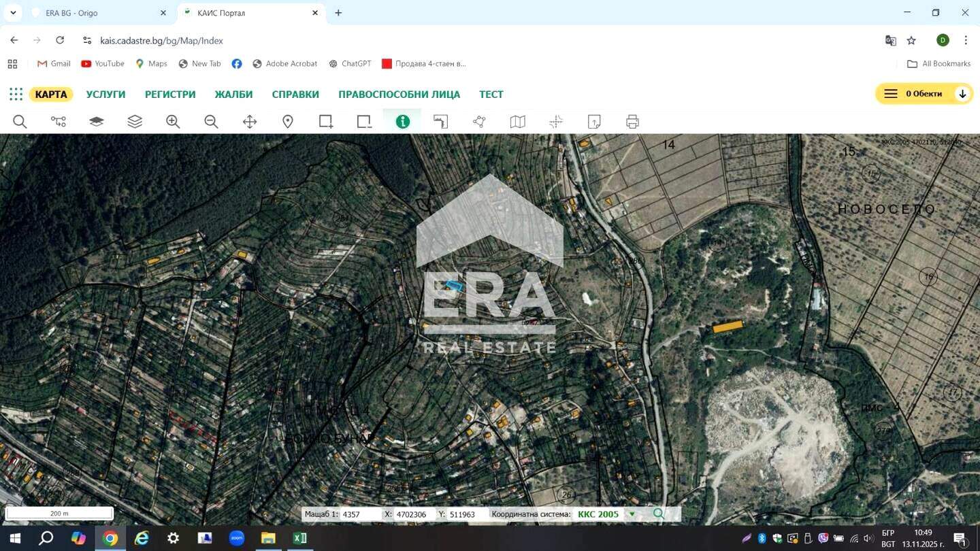This screenshot has height=551, width=980.
Task: Open the map search tool
Action: 20,122
